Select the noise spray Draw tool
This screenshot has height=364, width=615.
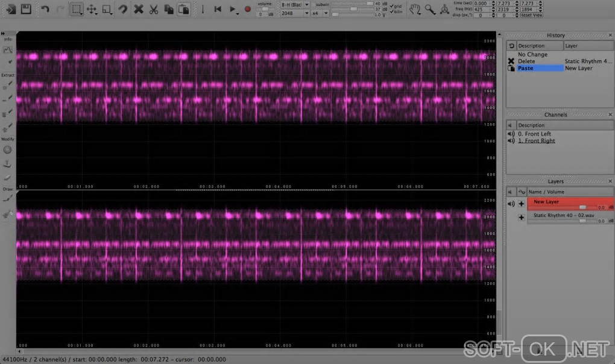pyautogui.click(x=7, y=213)
